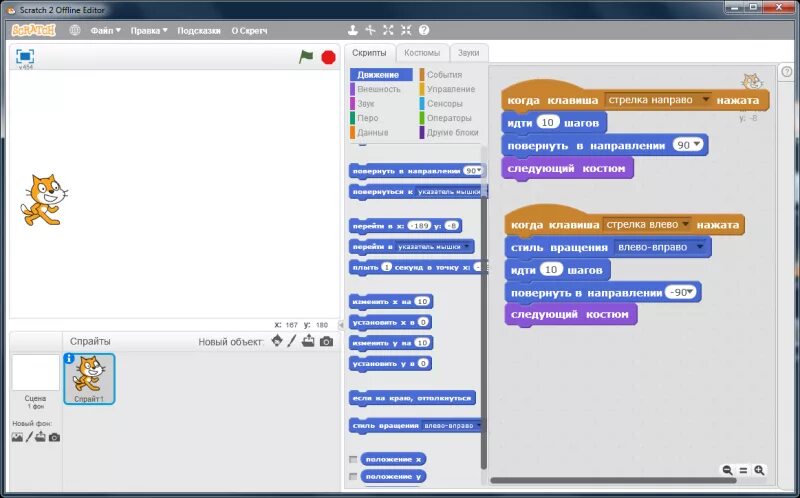
Task: Select the Внешность block category
Action: (379, 89)
